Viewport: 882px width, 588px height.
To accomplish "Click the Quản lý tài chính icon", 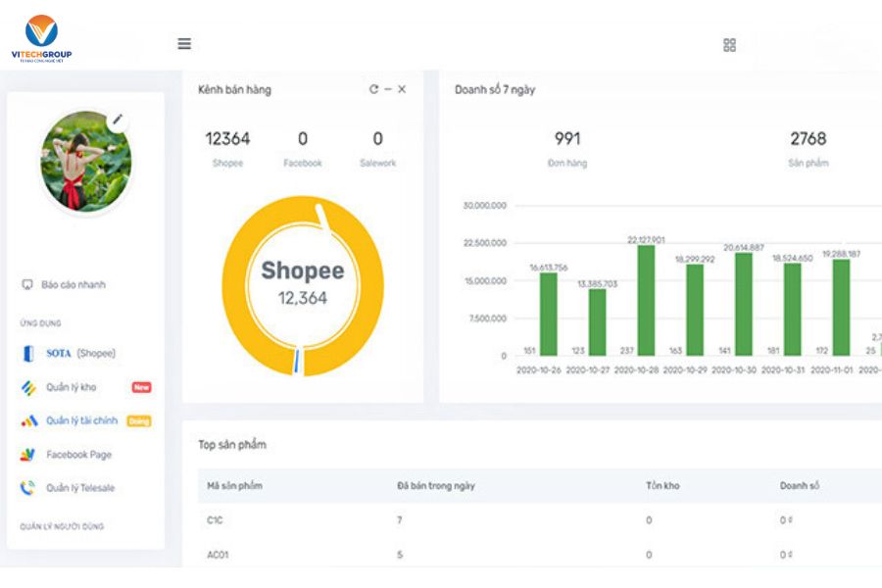I will pos(29,420).
